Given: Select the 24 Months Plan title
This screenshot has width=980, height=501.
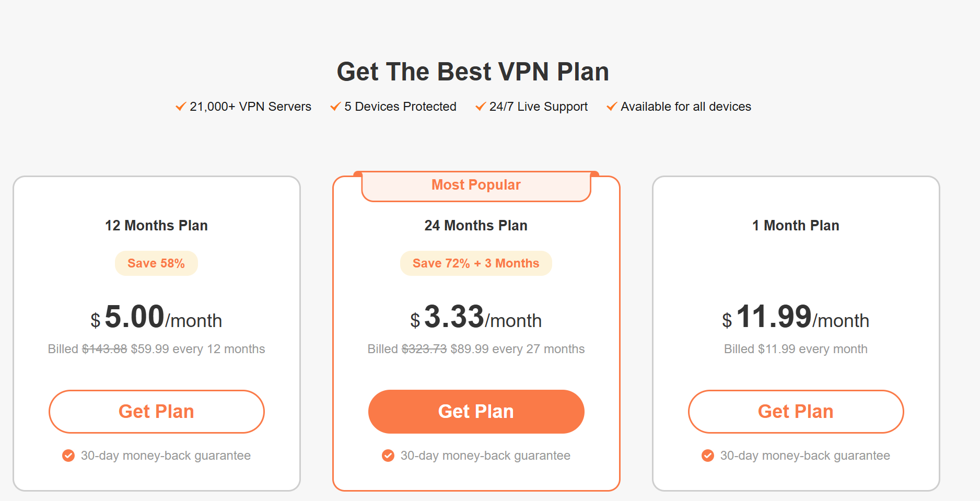Looking at the screenshot, I should click(476, 226).
